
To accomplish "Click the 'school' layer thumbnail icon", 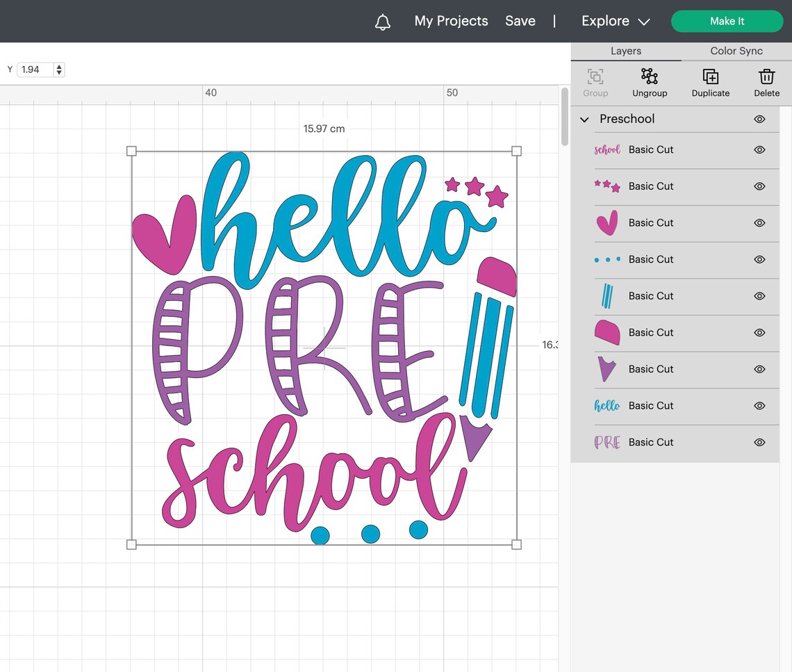I will click(x=608, y=149).
